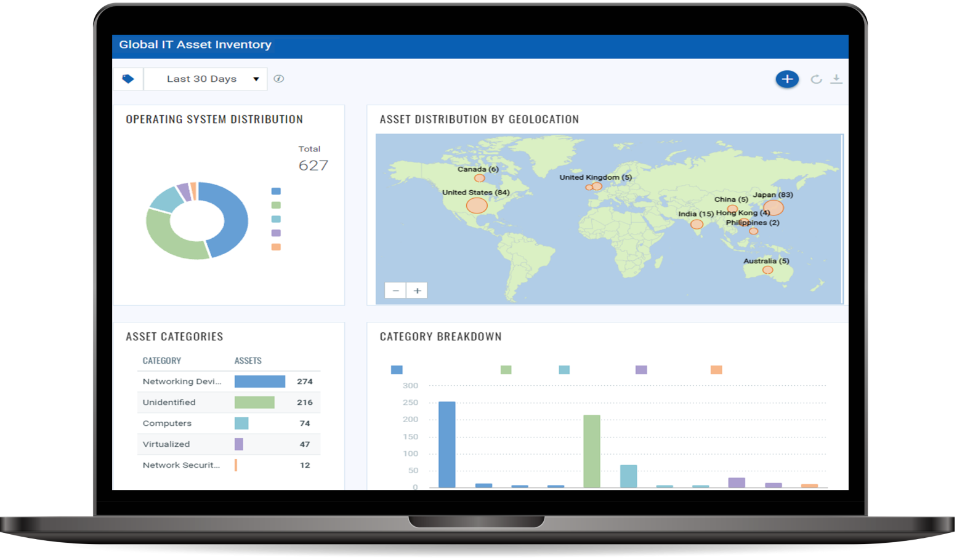957x560 pixels.
Task: Click the Japan (83) bubble on the map
Action: tap(773, 208)
